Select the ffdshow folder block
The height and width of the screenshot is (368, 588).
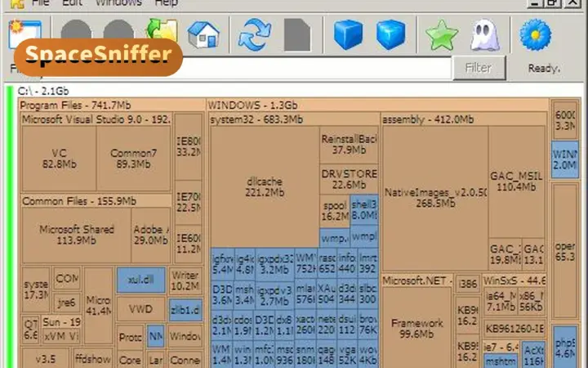pyautogui.click(x=92, y=359)
